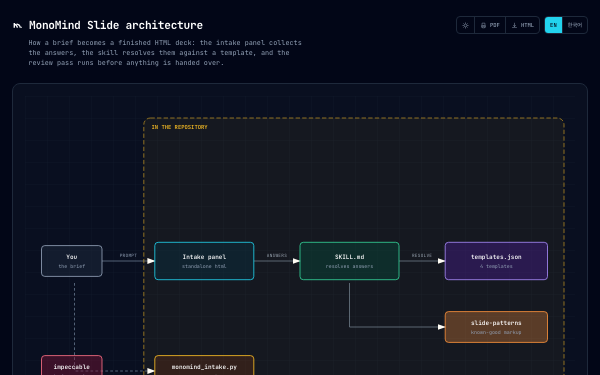The height and width of the screenshot is (375, 600).
Task: Select the Intake panel node
Action: coord(204,261)
